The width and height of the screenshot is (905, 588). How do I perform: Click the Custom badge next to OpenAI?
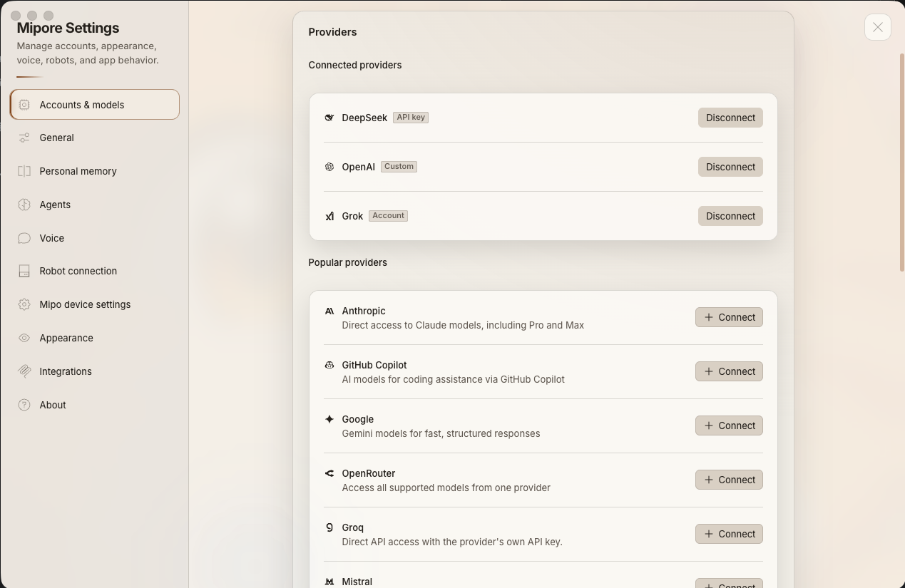[399, 167]
